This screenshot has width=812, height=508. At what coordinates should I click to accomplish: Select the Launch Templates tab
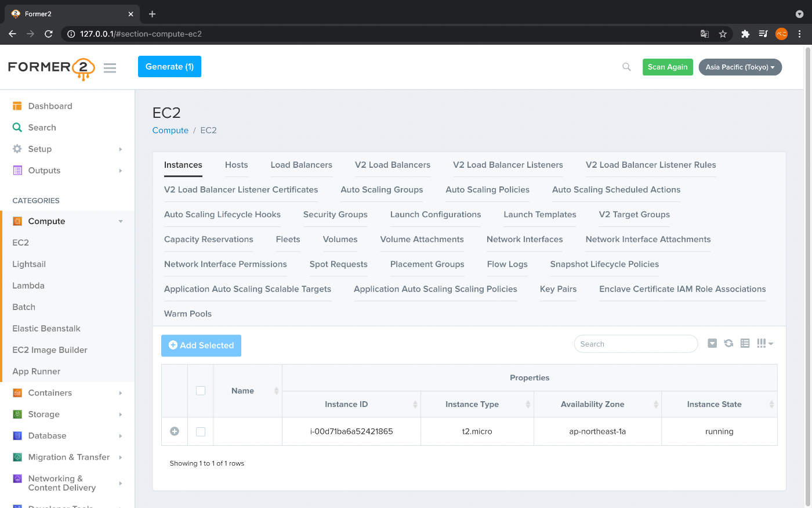540,214
